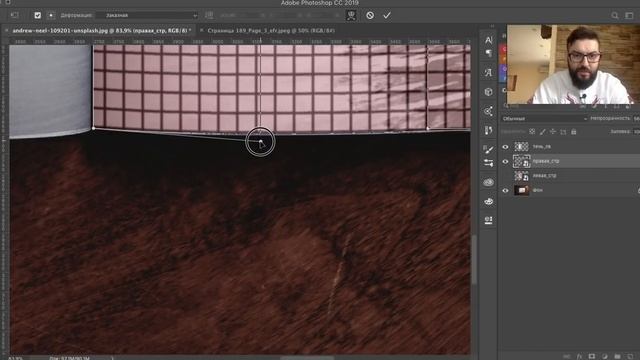
Task: Select the правая_стр layer name
Action: [x=546, y=161]
